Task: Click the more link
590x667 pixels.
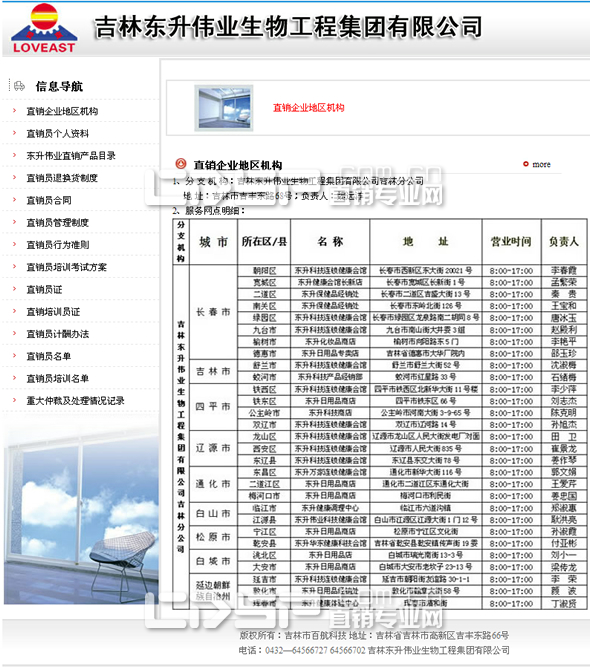Action: click(x=541, y=164)
